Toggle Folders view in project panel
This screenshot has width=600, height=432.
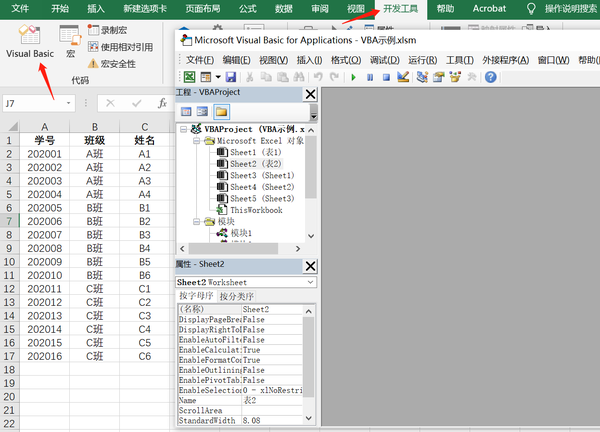(x=222, y=112)
